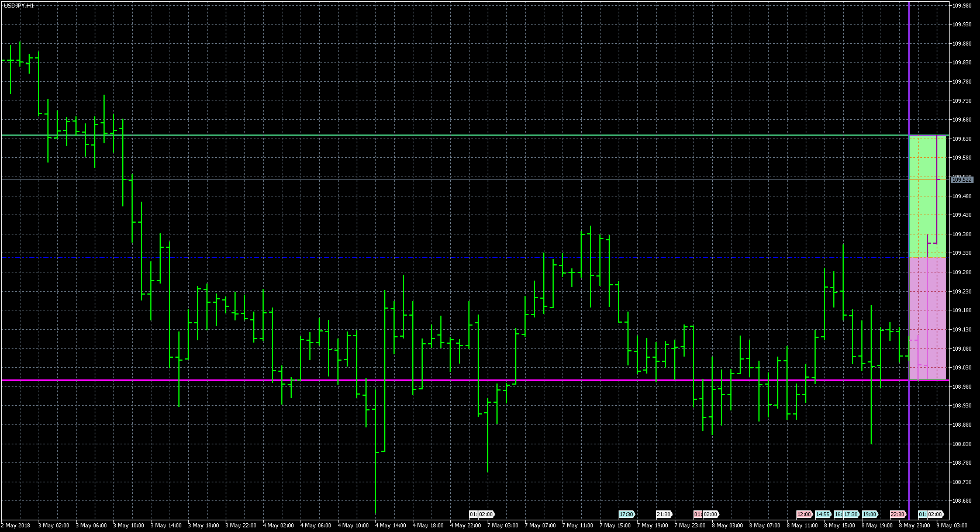Click the pink shaded rectangle zone
The height and width of the screenshot is (532, 980).
pos(927,319)
